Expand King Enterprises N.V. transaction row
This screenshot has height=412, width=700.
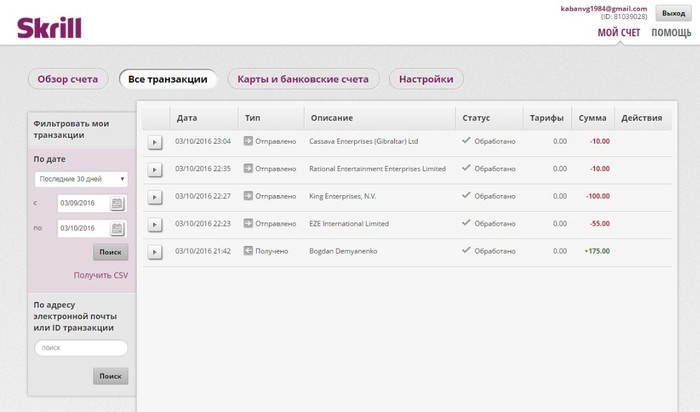pyautogui.click(x=154, y=197)
